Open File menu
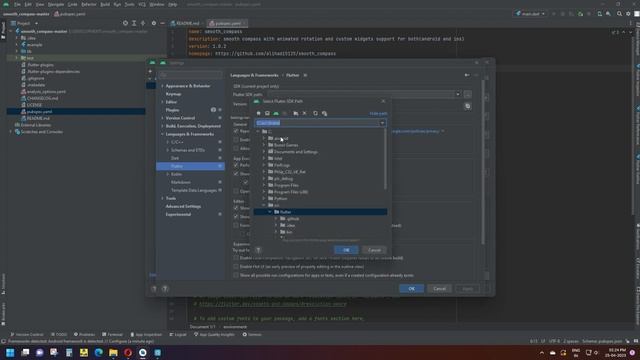Image resolution: width=640 pixels, height=360 pixels. pos(17,4)
